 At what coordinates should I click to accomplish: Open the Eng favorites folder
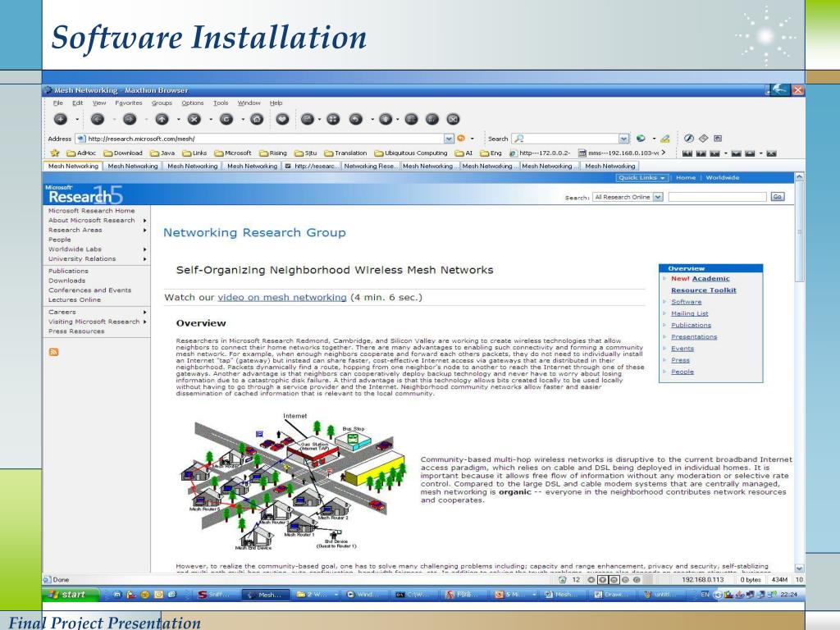click(x=491, y=153)
